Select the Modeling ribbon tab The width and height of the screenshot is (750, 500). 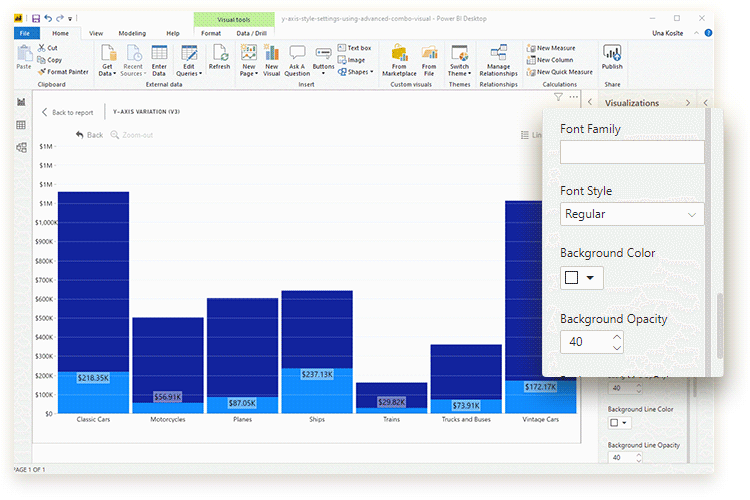[132, 33]
